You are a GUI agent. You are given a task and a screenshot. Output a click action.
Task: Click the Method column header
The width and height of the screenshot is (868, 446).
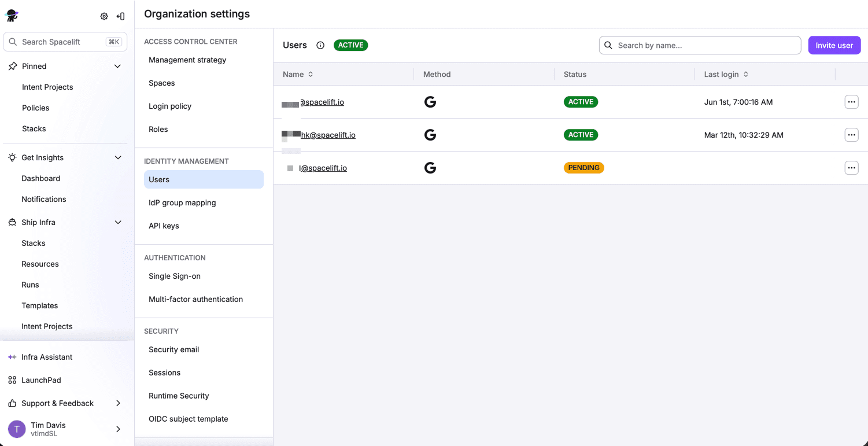[437, 74]
